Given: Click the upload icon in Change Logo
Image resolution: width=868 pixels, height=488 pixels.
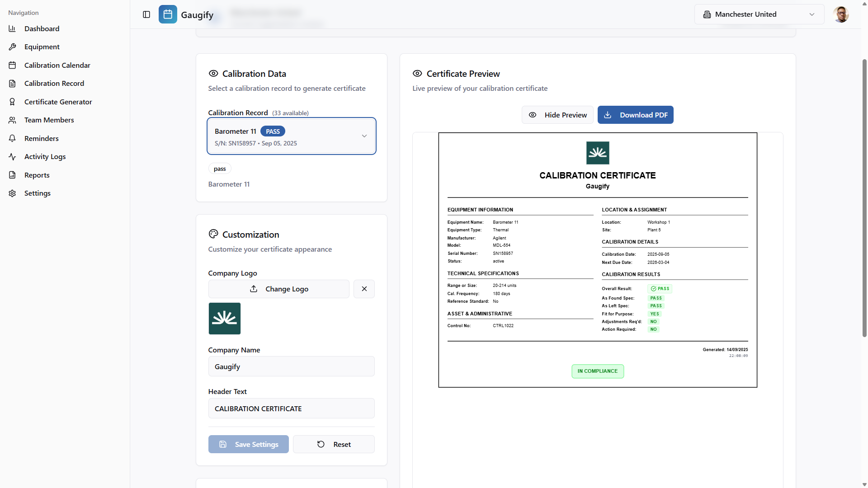Looking at the screenshot, I should click(x=254, y=289).
